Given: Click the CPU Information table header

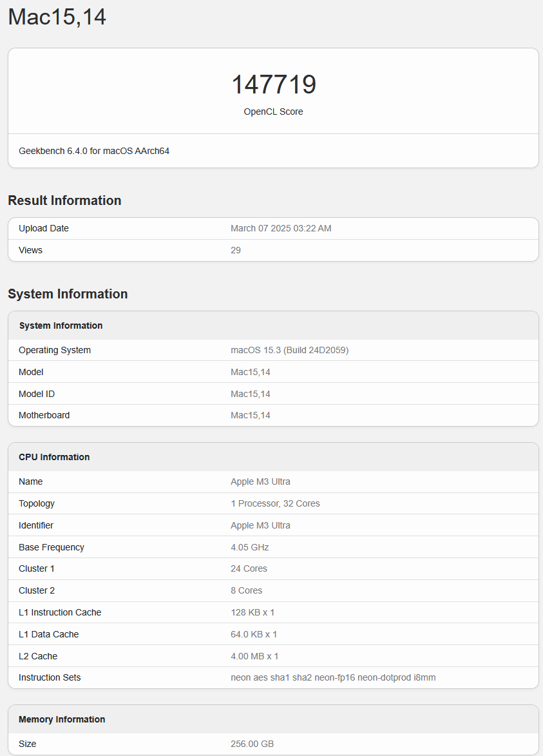Looking at the screenshot, I should (54, 457).
